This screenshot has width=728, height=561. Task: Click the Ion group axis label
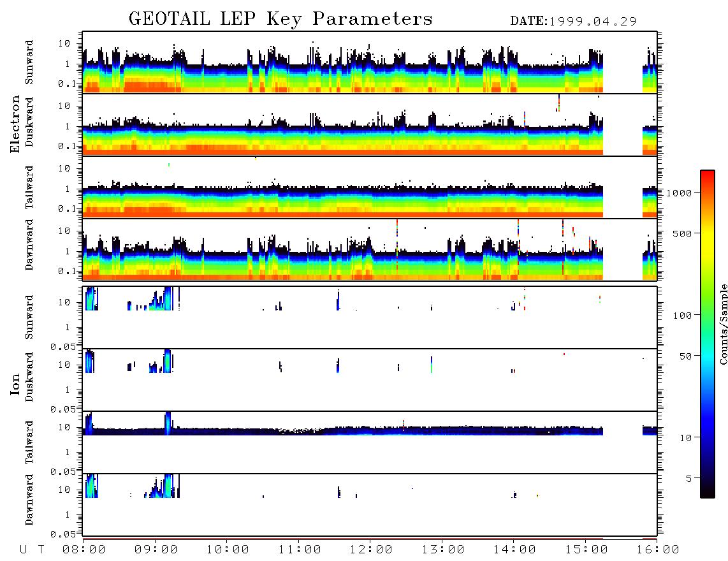point(15,384)
